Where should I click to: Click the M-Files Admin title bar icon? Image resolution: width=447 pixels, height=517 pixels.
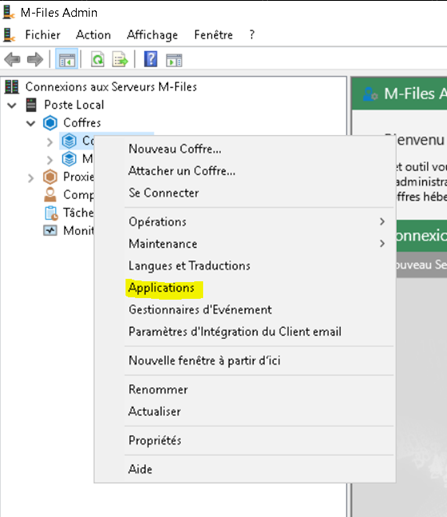pyautogui.click(x=9, y=12)
